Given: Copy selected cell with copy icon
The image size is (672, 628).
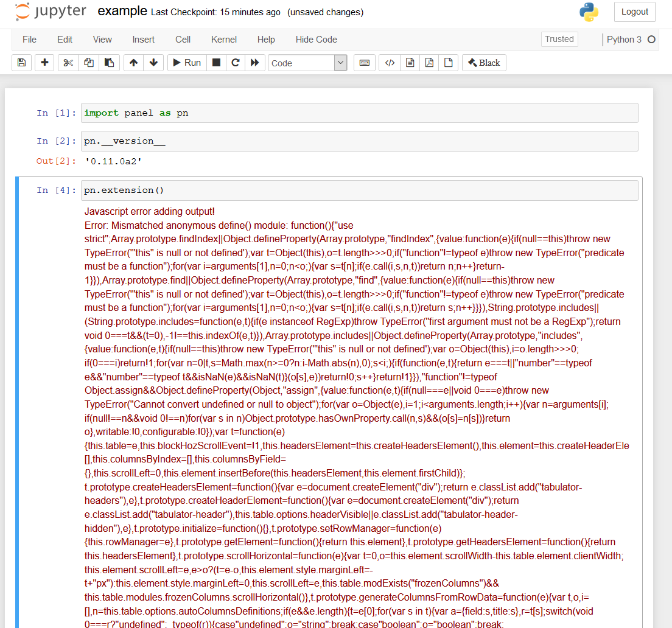Looking at the screenshot, I should pos(88,63).
